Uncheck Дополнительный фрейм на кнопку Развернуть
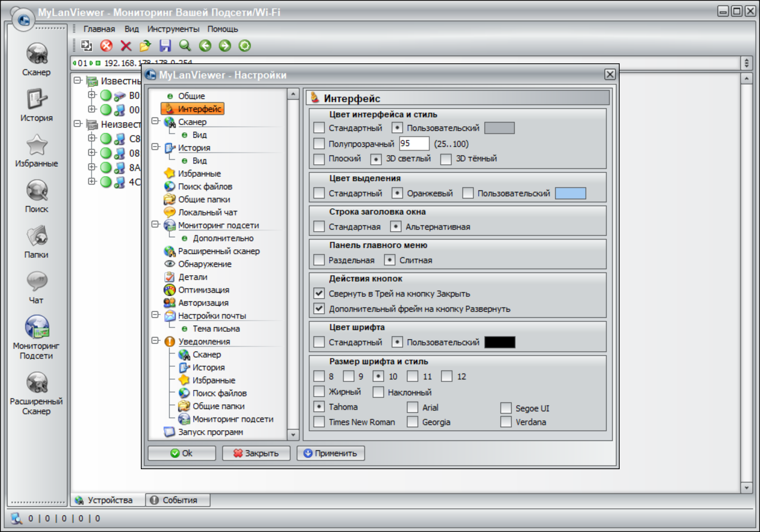 pyautogui.click(x=319, y=308)
